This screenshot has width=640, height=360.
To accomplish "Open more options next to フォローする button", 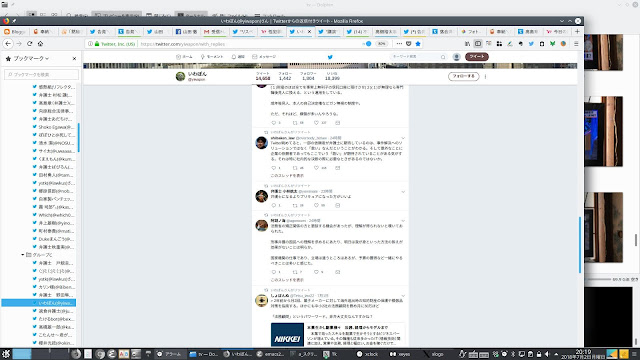I will (x=485, y=76).
